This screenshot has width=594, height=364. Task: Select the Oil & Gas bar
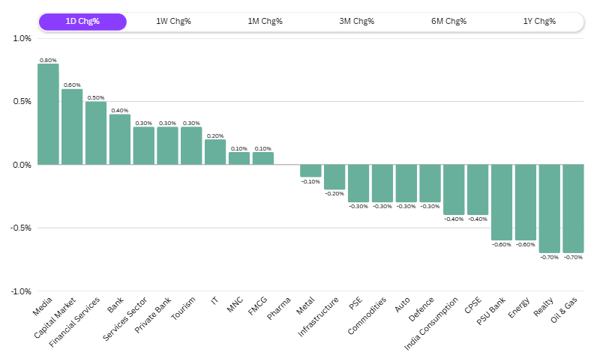573,208
